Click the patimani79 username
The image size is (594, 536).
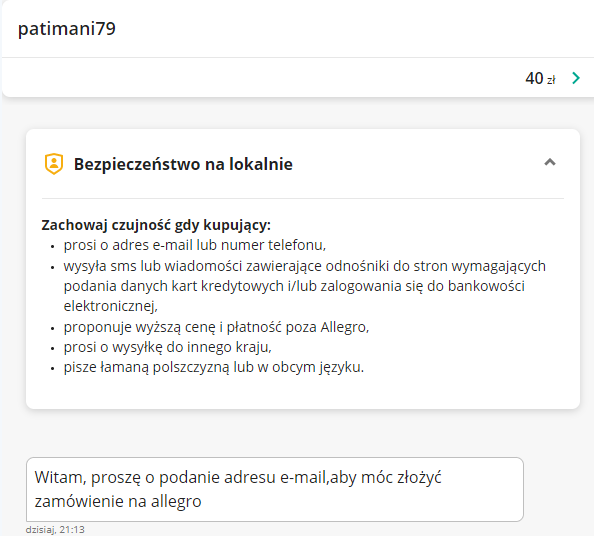pos(67,29)
